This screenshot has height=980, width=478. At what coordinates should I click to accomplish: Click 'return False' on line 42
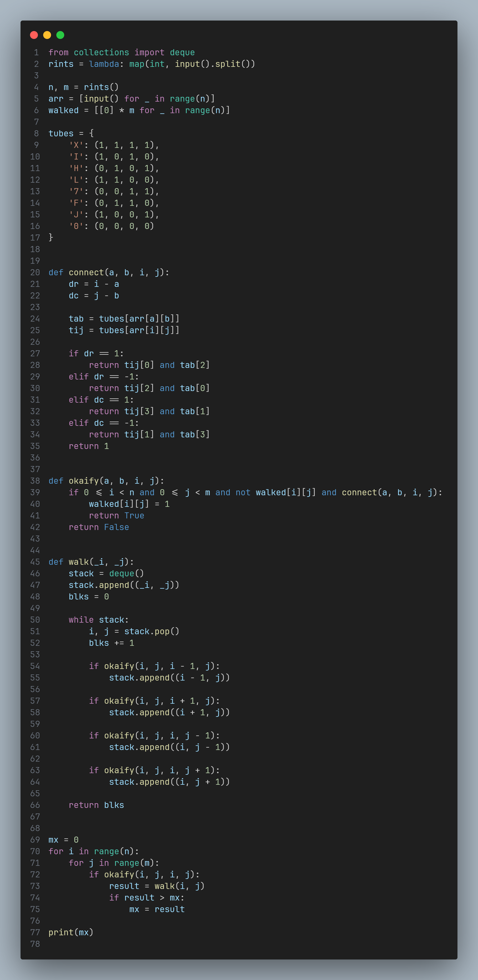pos(98,527)
